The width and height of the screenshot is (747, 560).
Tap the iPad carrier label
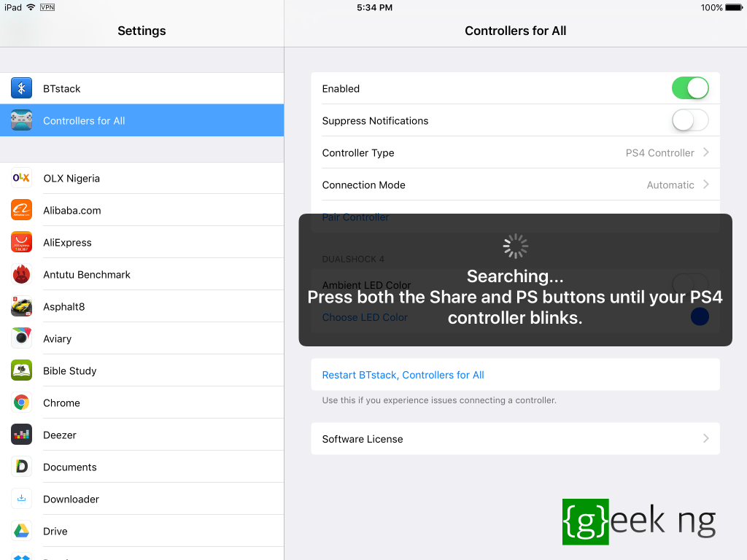click(x=13, y=7)
